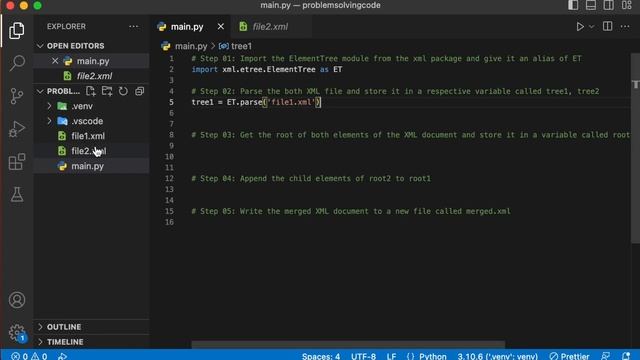Click main.py in the breadcrumb

click(191, 46)
